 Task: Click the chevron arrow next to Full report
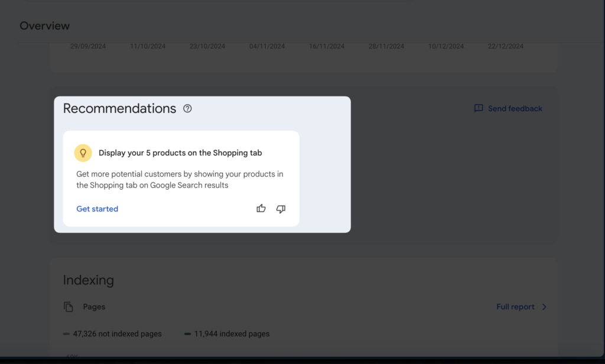click(544, 307)
